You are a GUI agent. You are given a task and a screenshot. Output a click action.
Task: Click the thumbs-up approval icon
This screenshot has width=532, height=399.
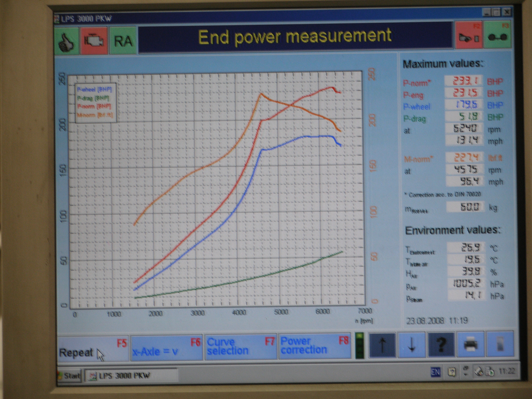[66, 41]
